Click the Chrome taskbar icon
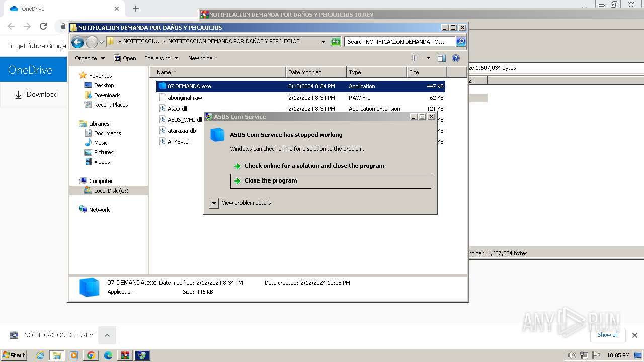Screen dimensions: 644x362 [x=91, y=355]
